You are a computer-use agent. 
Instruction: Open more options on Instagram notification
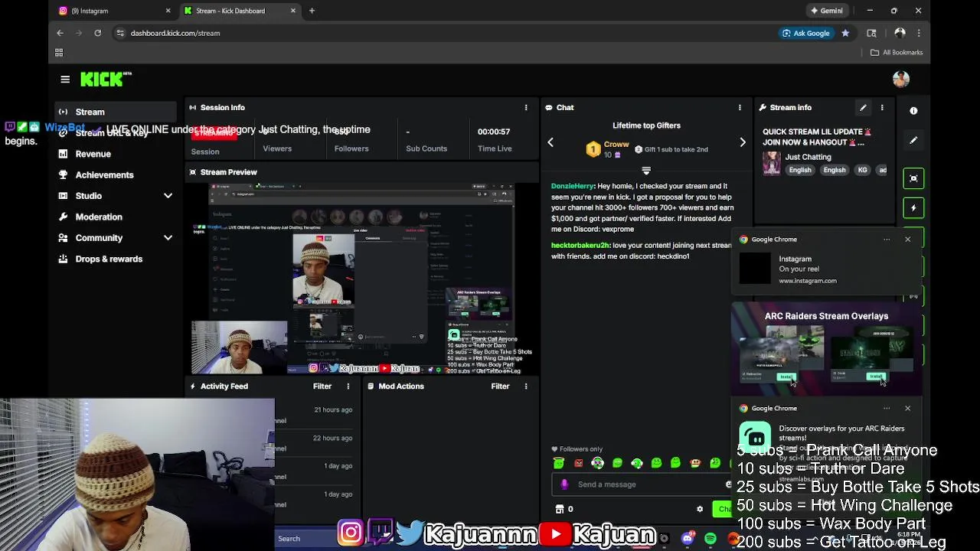pyautogui.click(x=887, y=240)
